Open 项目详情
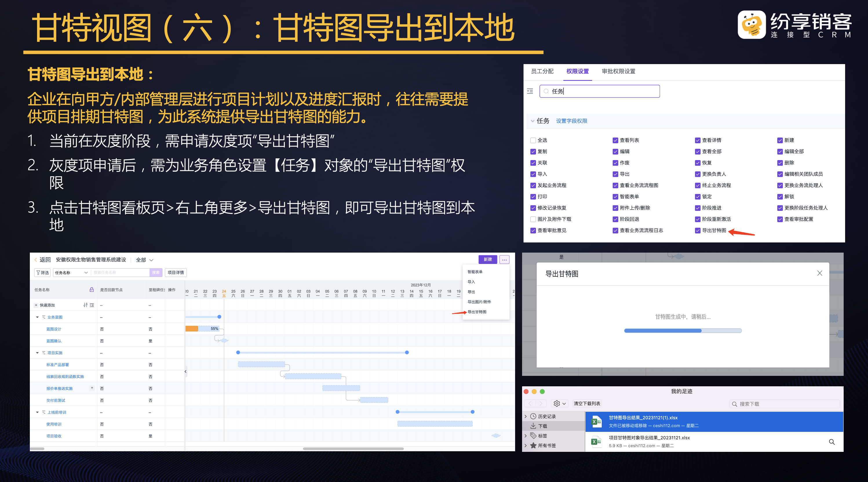Viewport: 868px width, 482px height. (176, 273)
